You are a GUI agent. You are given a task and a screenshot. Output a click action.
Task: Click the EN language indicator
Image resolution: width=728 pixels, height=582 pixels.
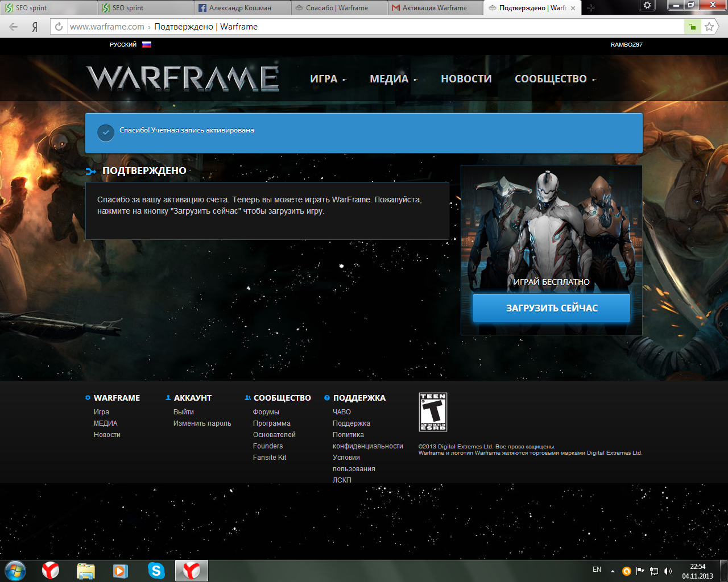tap(597, 569)
